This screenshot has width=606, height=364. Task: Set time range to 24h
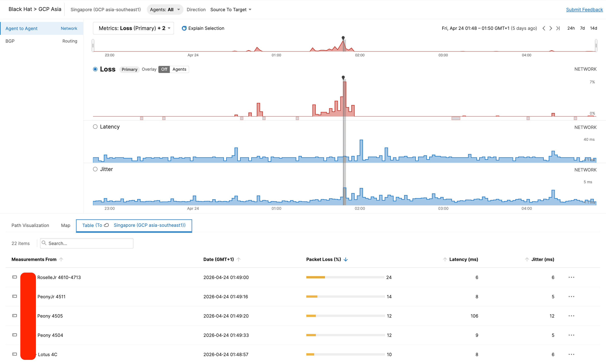pyautogui.click(x=571, y=28)
